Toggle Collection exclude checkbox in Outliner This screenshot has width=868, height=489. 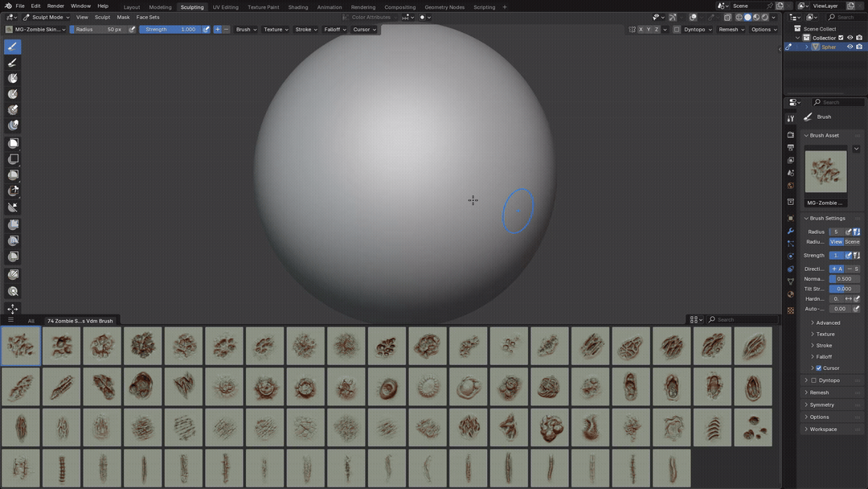point(841,38)
